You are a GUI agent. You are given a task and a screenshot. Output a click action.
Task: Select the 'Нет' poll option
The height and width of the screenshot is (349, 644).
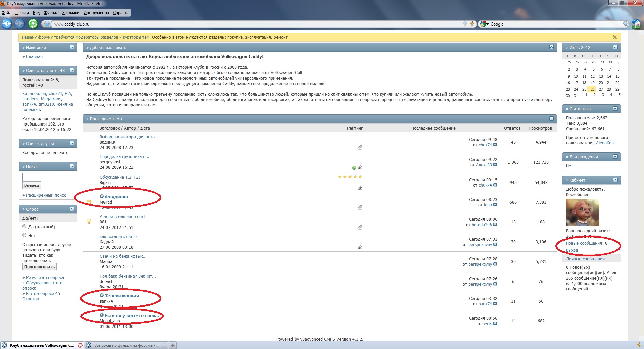click(x=24, y=235)
